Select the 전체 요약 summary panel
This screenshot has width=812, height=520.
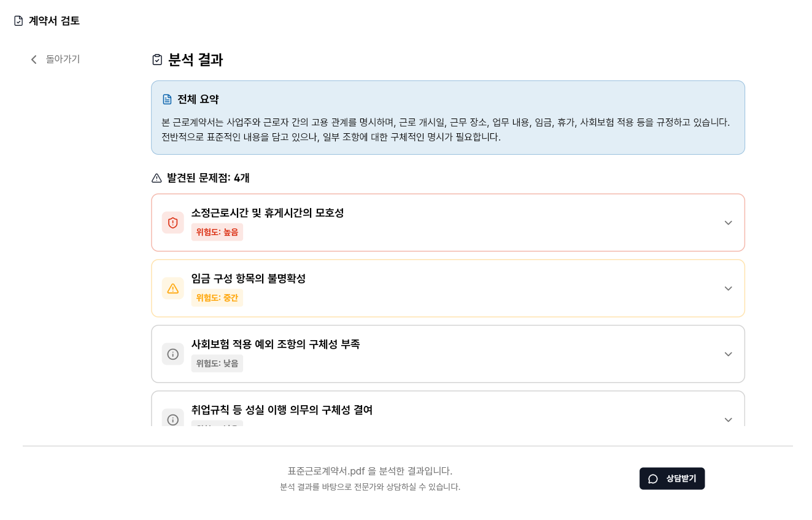pos(448,117)
